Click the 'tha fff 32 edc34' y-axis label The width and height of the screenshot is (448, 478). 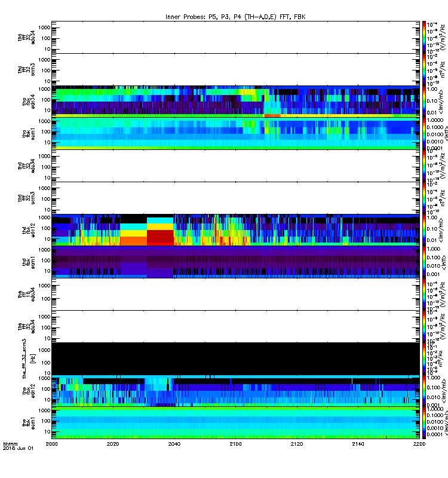[26, 37]
